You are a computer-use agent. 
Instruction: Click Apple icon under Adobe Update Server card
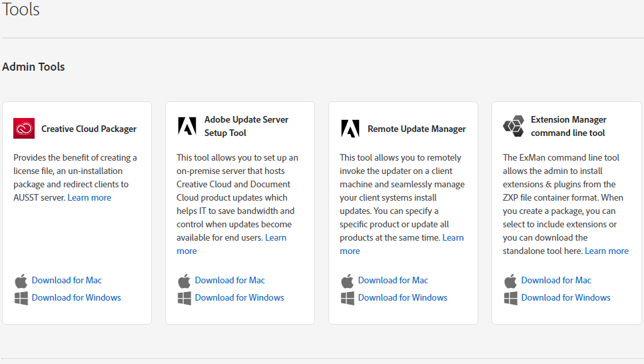tap(184, 281)
